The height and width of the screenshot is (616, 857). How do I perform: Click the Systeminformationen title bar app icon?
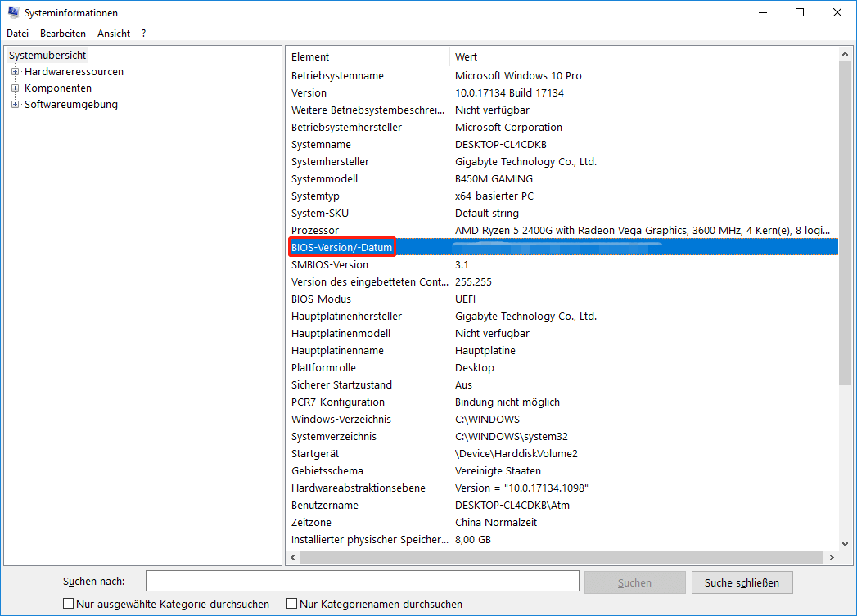click(x=13, y=12)
